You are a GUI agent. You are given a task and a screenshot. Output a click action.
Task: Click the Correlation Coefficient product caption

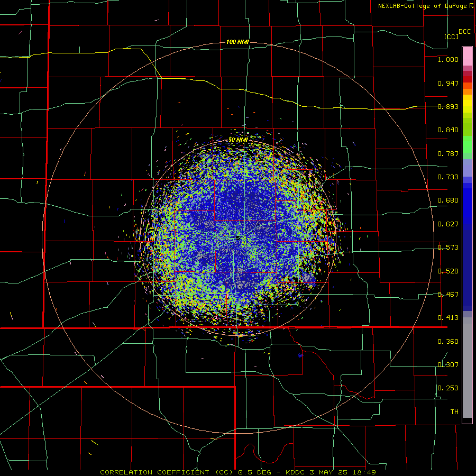pyautogui.click(x=238, y=472)
